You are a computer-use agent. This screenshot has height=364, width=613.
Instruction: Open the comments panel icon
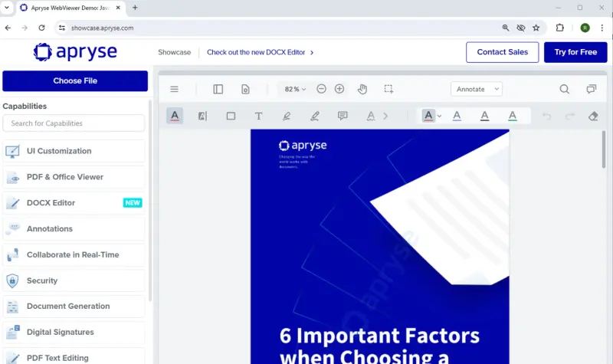(592, 89)
